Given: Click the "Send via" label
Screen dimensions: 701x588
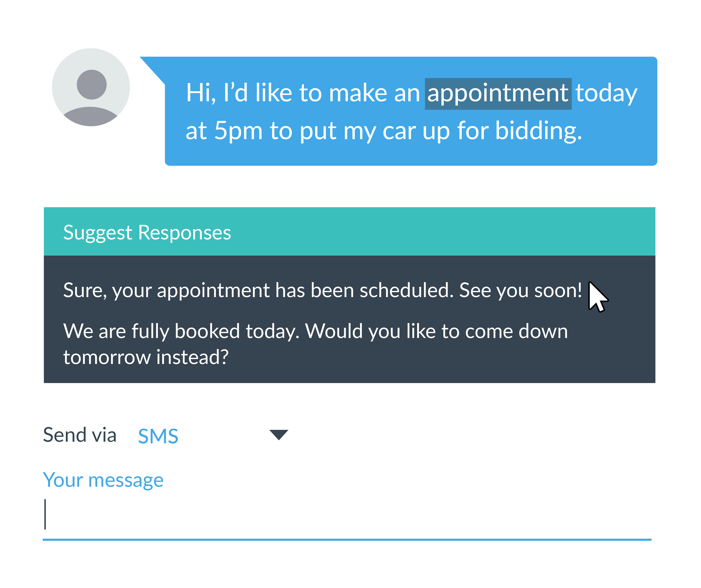Looking at the screenshot, I should [80, 435].
